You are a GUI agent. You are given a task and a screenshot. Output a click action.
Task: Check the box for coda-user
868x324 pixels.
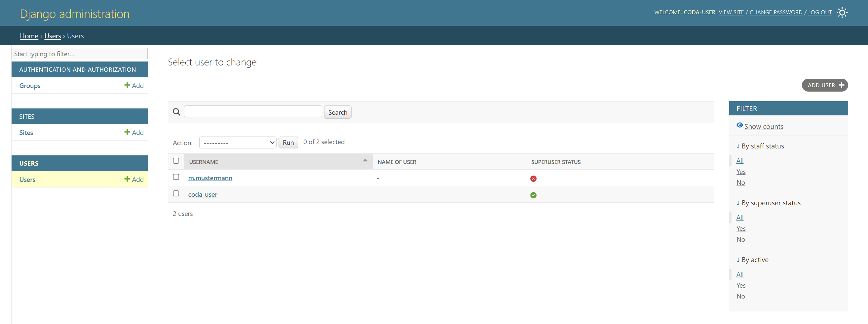click(176, 193)
